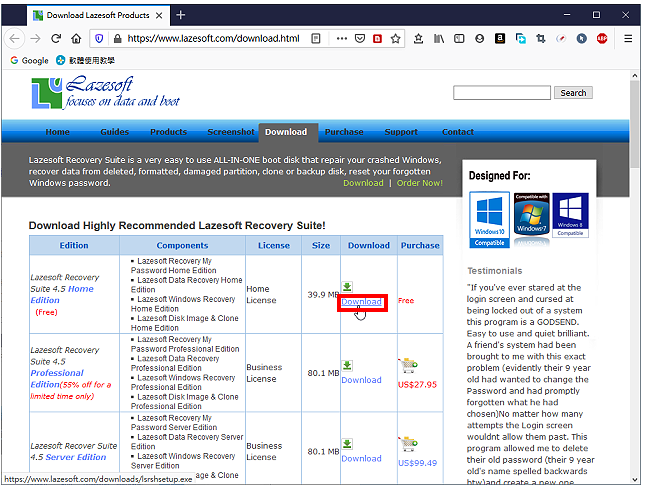
Task: Go forward using the browser forward arrow
Action: point(36,39)
